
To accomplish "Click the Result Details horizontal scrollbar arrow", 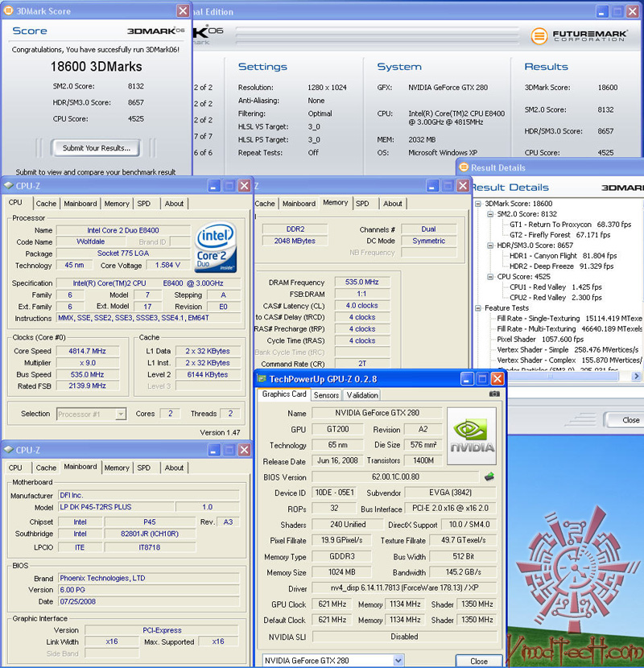I will tap(636, 376).
